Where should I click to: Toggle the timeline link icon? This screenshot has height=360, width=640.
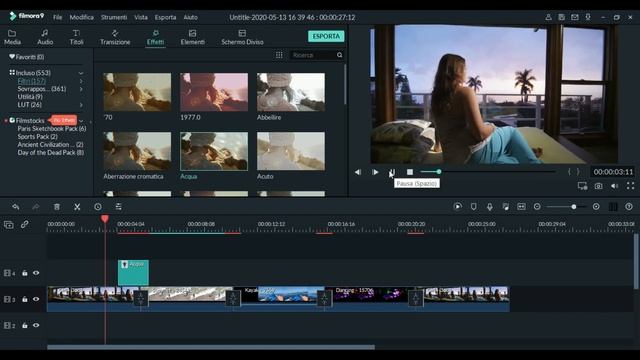coord(24,224)
